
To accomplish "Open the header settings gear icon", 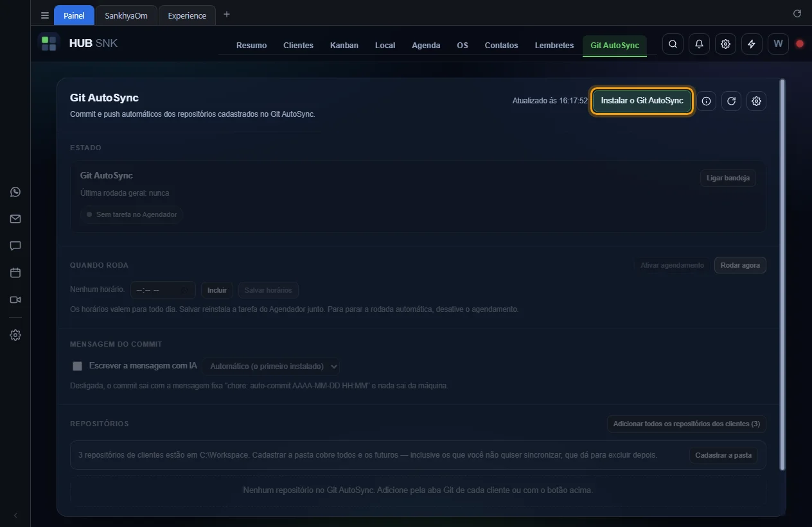I will pos(725,44).
